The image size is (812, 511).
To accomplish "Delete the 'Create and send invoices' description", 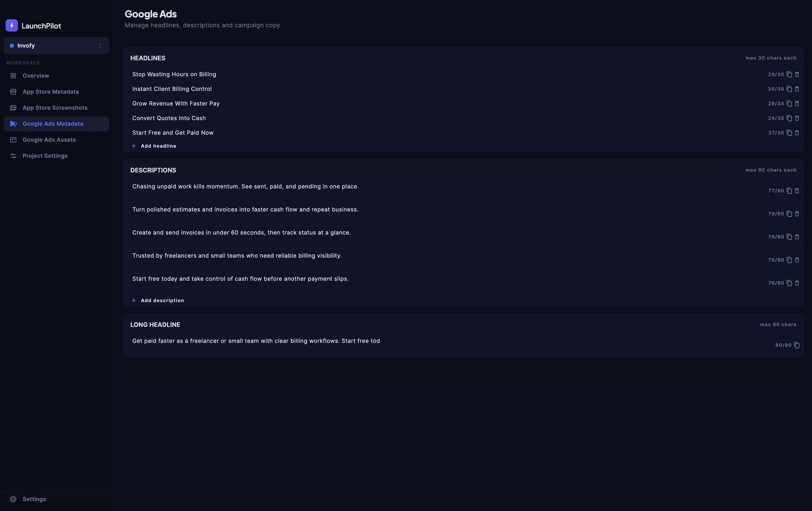I will click(x=797, y=237).
